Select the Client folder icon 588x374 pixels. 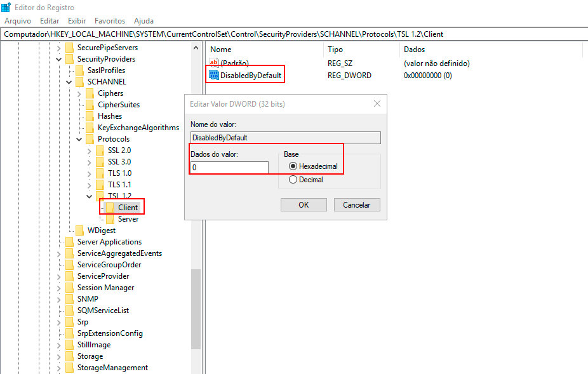pos(110,208)
